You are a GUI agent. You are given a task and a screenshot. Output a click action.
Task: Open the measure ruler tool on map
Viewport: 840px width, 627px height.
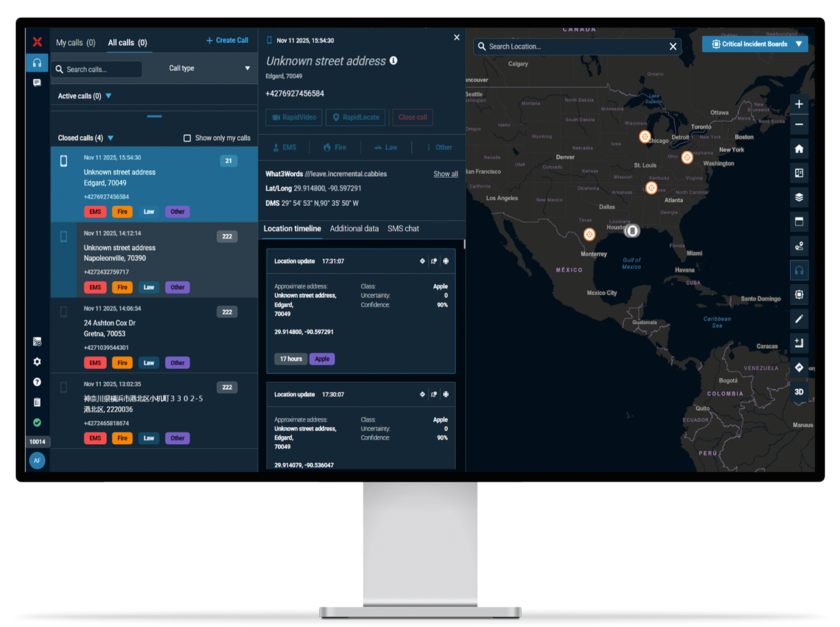[799, 343]
